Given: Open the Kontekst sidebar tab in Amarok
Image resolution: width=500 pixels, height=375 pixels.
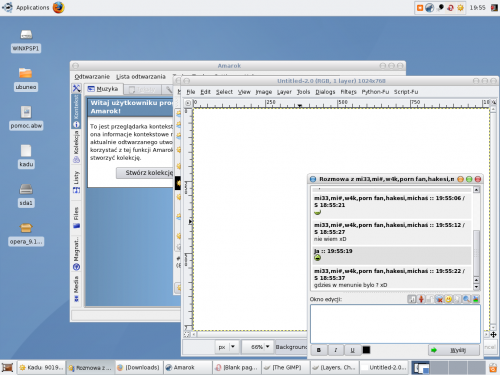Looking at the screenshot, I should point(76,111).
